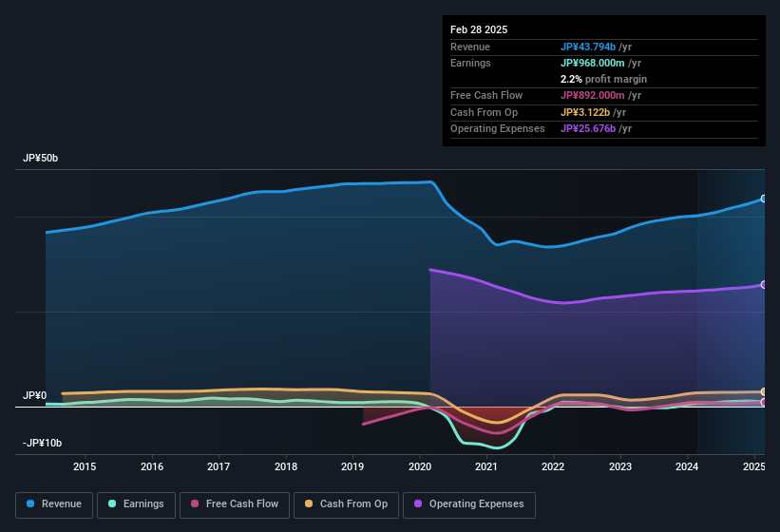Click the JP¥25.676b operating expenses value
The image size is (780, 532).
[588, 129]
